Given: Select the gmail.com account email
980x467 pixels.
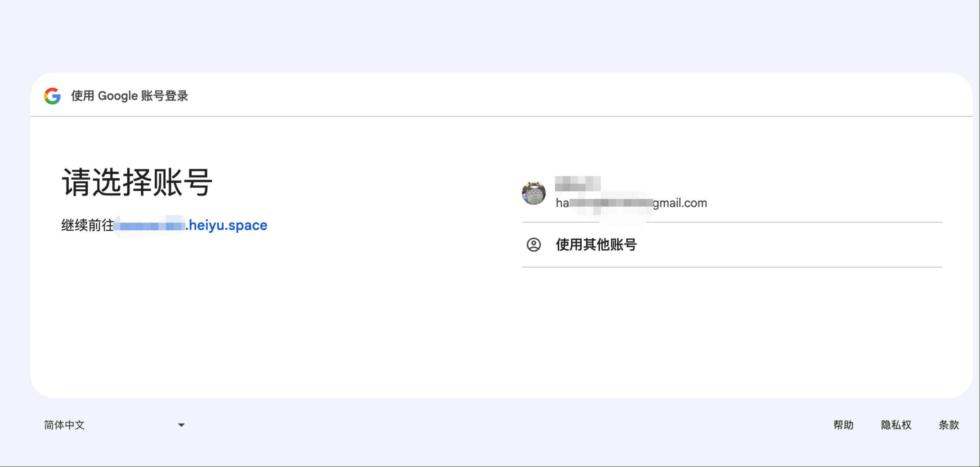Looking at the screenshot, I should point(631,203).
